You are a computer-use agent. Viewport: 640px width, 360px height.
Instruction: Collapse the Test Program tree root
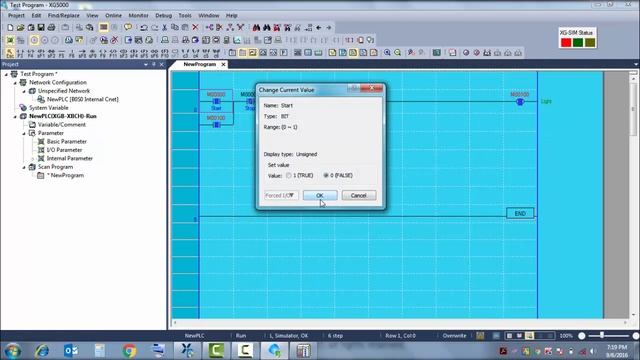point(6,74)
